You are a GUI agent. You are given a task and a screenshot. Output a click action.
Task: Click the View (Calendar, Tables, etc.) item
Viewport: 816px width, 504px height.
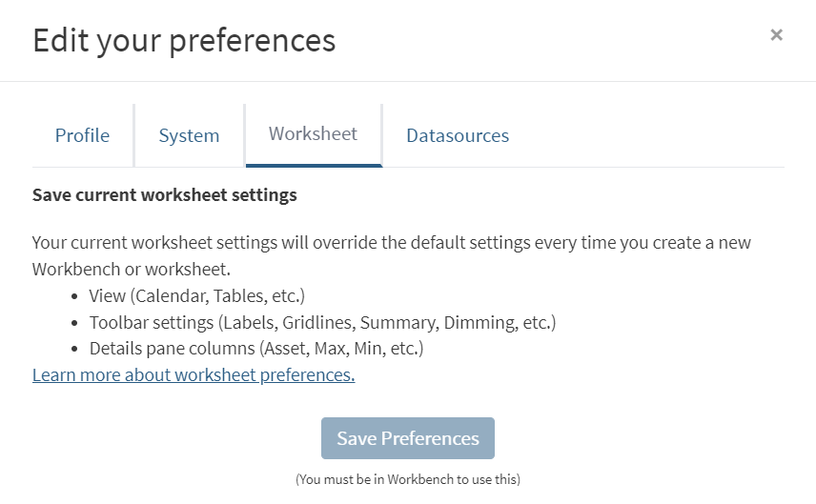pos(196,295)
